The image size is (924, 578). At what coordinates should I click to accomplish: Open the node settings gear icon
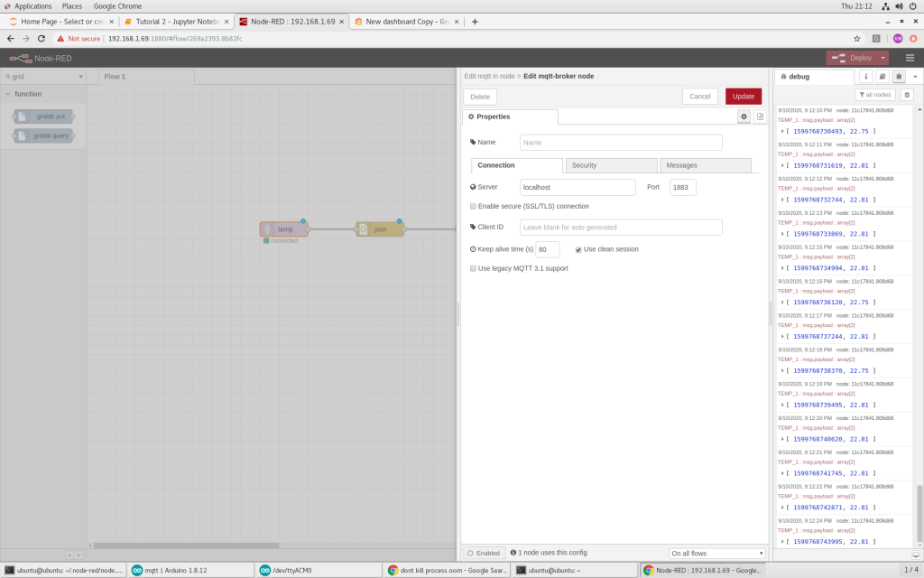743,116
